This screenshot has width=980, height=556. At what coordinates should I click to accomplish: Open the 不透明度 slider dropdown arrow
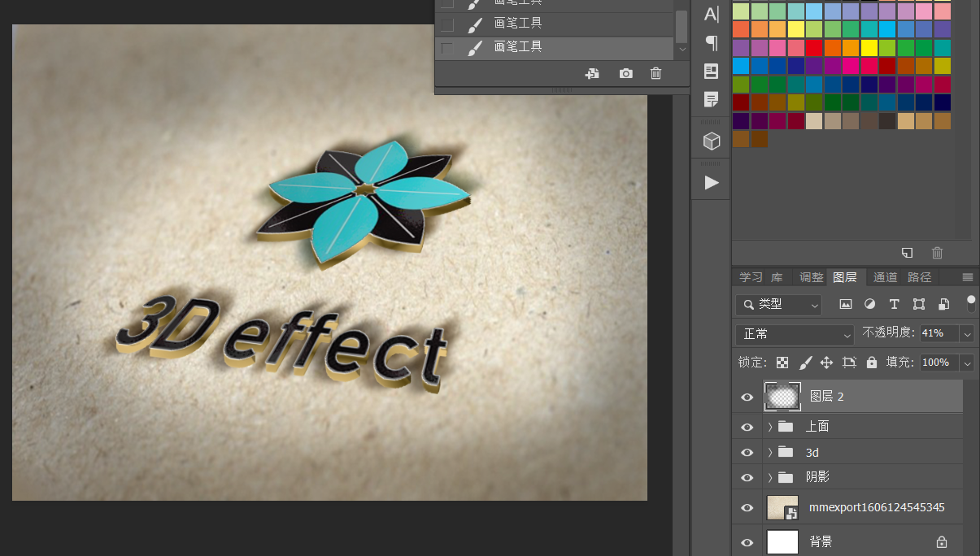(x=967, y=333)
